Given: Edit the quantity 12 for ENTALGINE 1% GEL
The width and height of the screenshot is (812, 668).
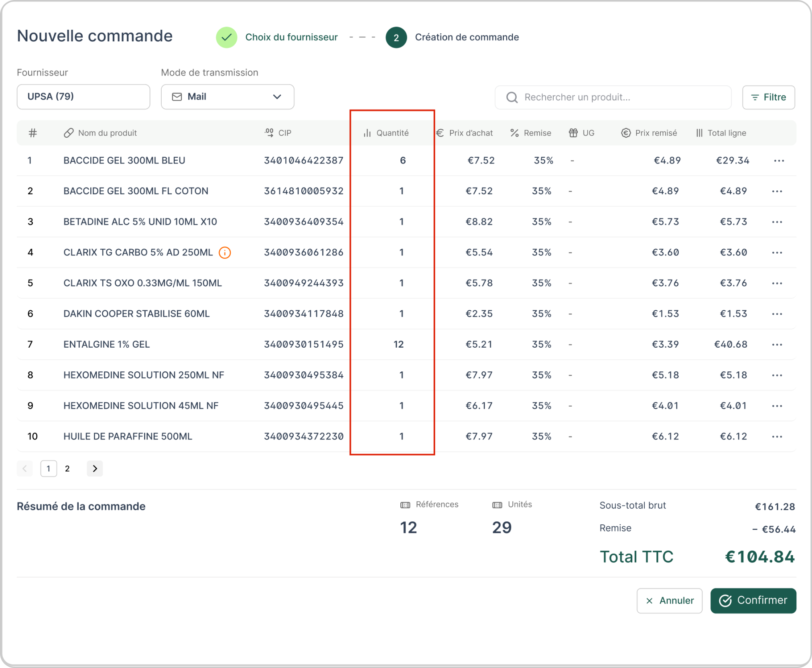Looking at the screenshot, I should (398, 344).
